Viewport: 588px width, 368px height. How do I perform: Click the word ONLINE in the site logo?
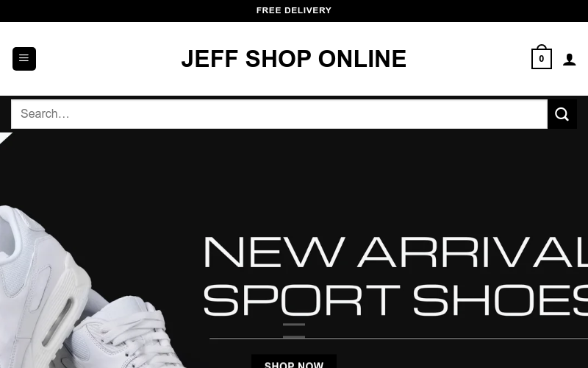pyautogui.click(x=362, y=59)
